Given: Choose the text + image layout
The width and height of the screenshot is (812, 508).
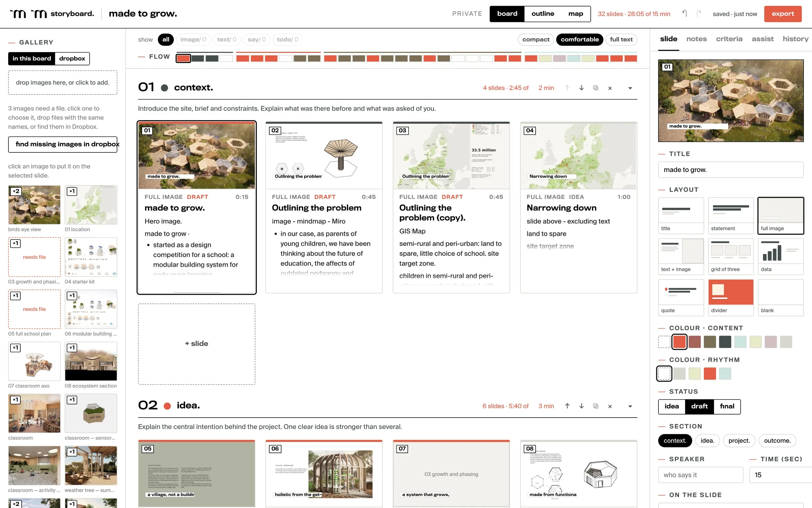Looking at the screenshot, I should 681,256.
